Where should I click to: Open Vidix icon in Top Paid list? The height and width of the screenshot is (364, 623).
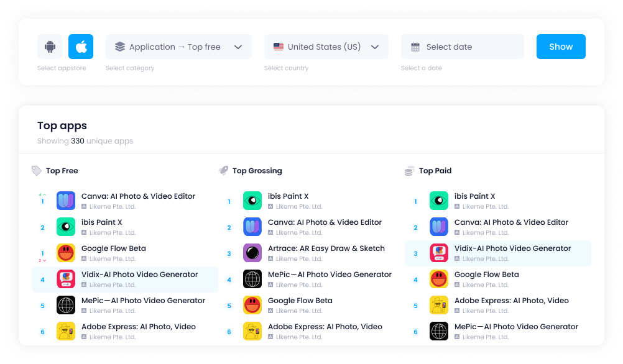[439, 253]
